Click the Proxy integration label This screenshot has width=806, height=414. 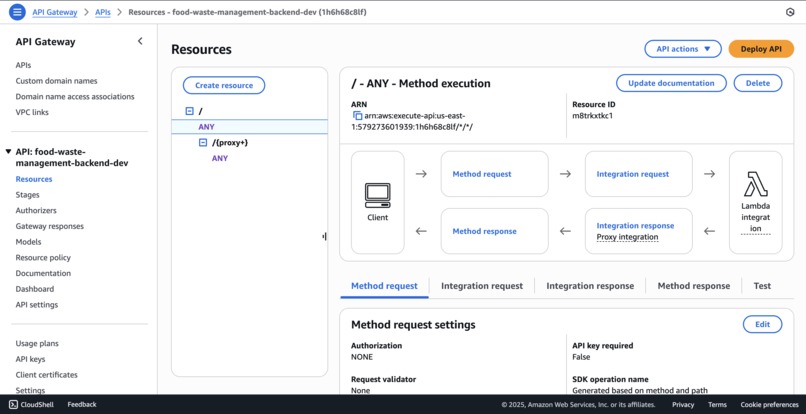click(627, 237)
